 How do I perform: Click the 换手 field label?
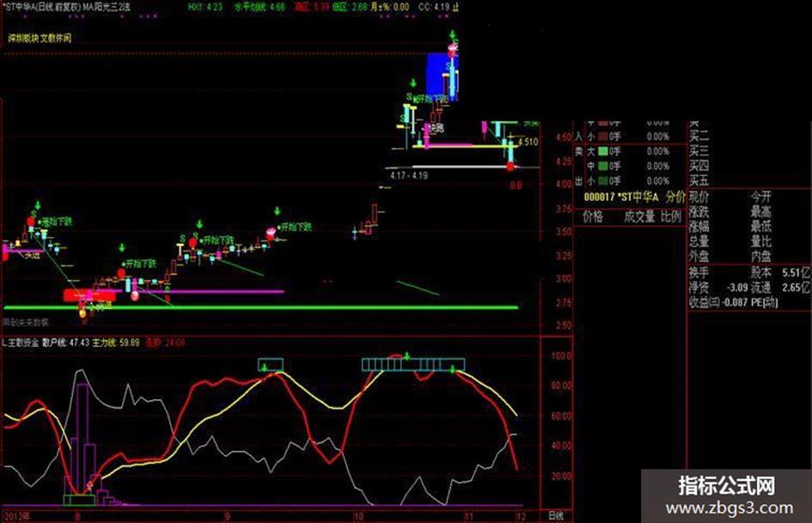click(699, 272)
